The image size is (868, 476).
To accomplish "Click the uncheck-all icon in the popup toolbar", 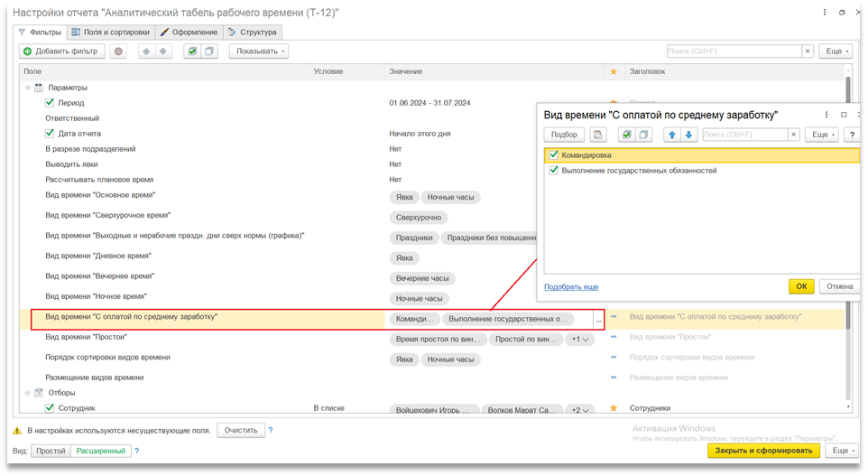I will coord(643,135).
